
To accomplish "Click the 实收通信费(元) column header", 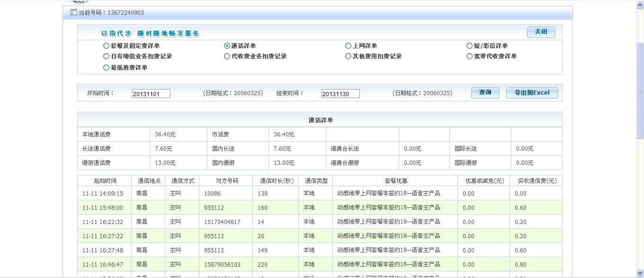I will pos(536,181).
